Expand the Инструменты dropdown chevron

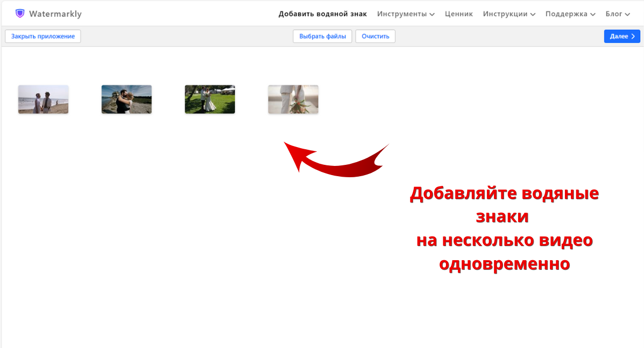(432, 15)
